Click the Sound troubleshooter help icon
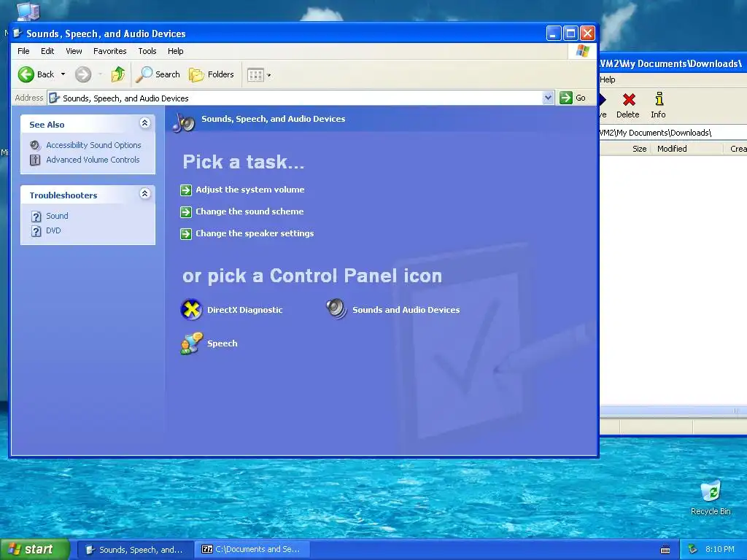The height and width of the screenshot is (560, 747). pyautogui.click(x=36, y=217)
